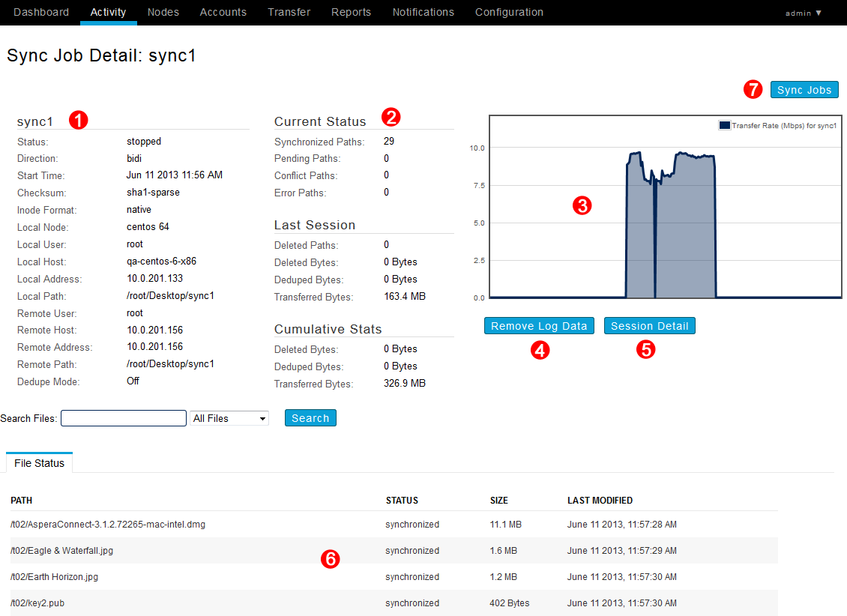The height and width of the screenshot is (616, 847).
Task: Click the 1.2 MB size cell
Action: pos(504,576)
